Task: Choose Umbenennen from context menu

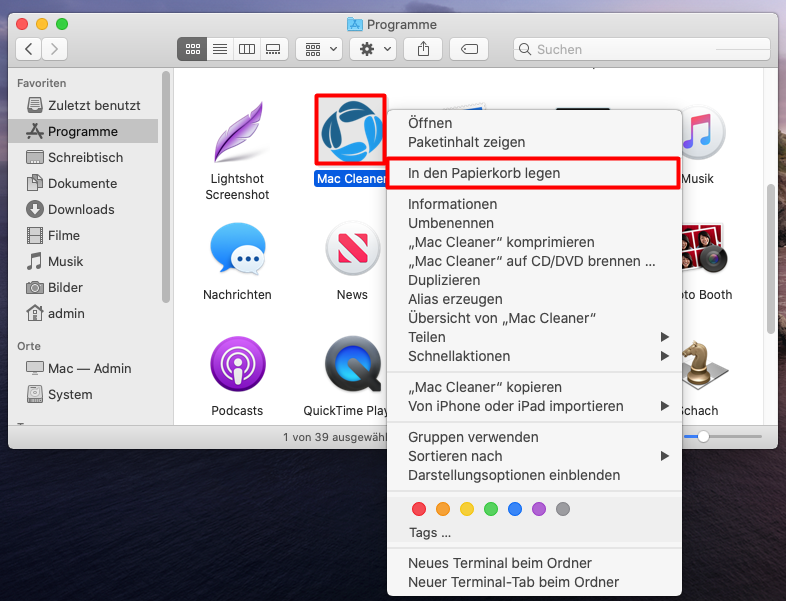Action: click(534, 224)
